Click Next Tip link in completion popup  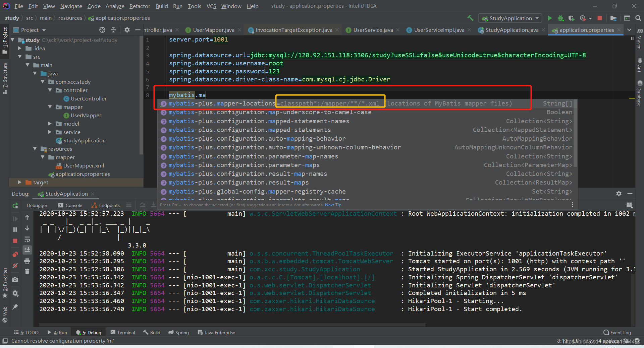point(333,205)
